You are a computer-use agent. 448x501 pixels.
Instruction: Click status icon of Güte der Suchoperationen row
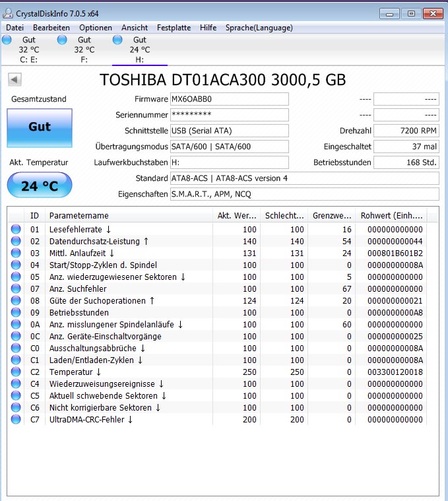click(16, 300)
